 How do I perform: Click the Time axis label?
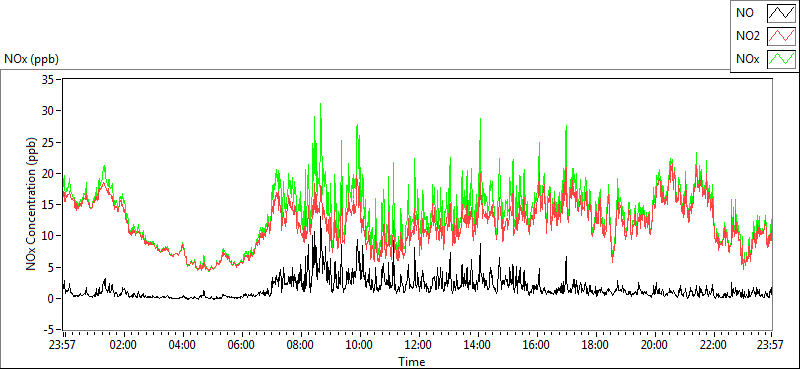(412, 362)
